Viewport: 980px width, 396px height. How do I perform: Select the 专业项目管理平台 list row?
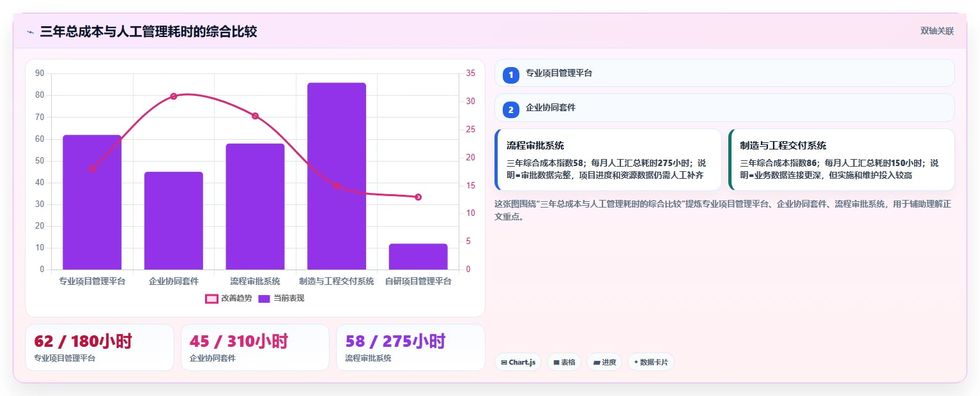[x=724, y=73]
